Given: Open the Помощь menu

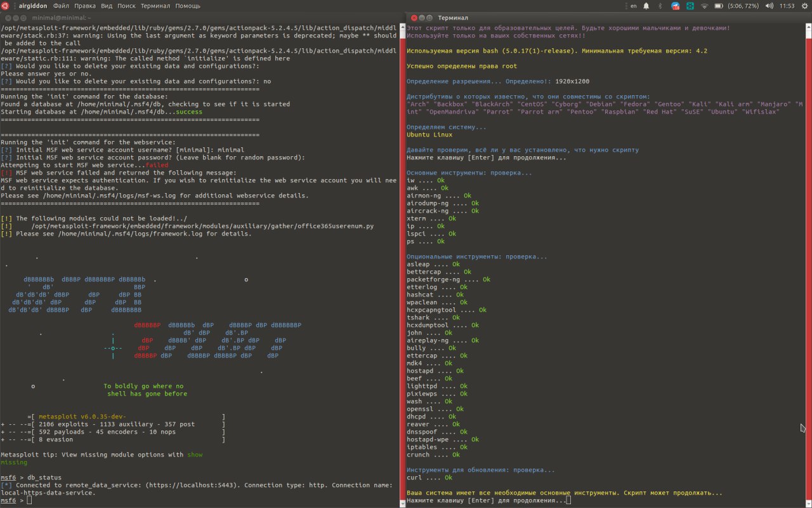Looking at the screenshot, I should point(188,6).
